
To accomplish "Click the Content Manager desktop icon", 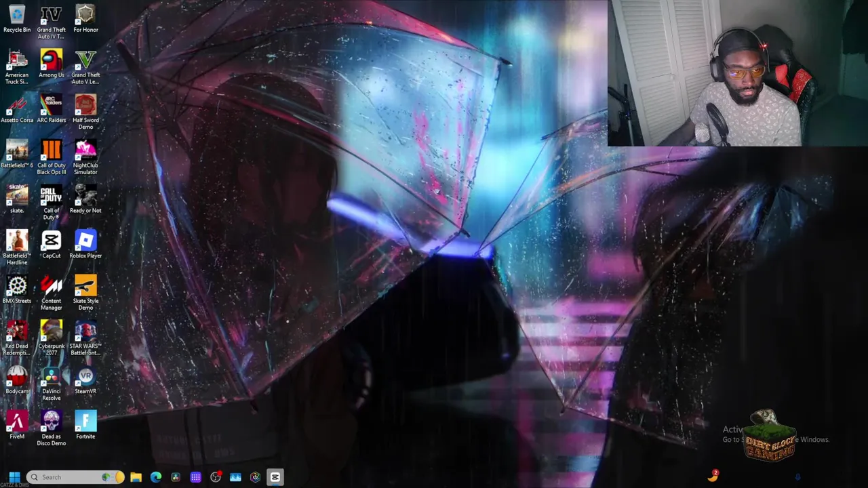I will [51, 293].
